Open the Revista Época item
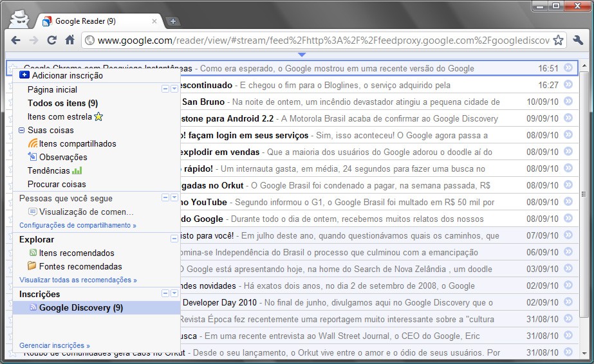This screenshot has height=364, width=594. pyautogui.click(x=379, y=319)
